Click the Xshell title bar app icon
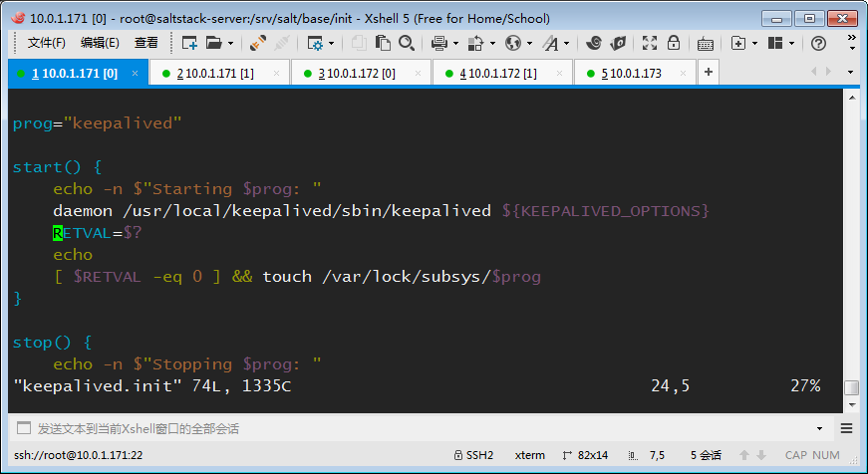The height and width of the screenshot is (474, 868). click(18, 18)
